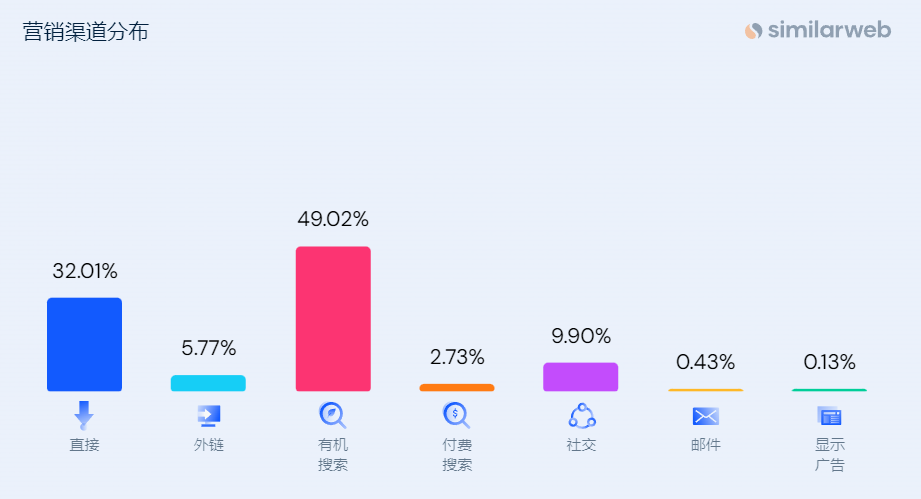
Task: Click the 营销渠道分布 chart title
Action: coord(85,32)
